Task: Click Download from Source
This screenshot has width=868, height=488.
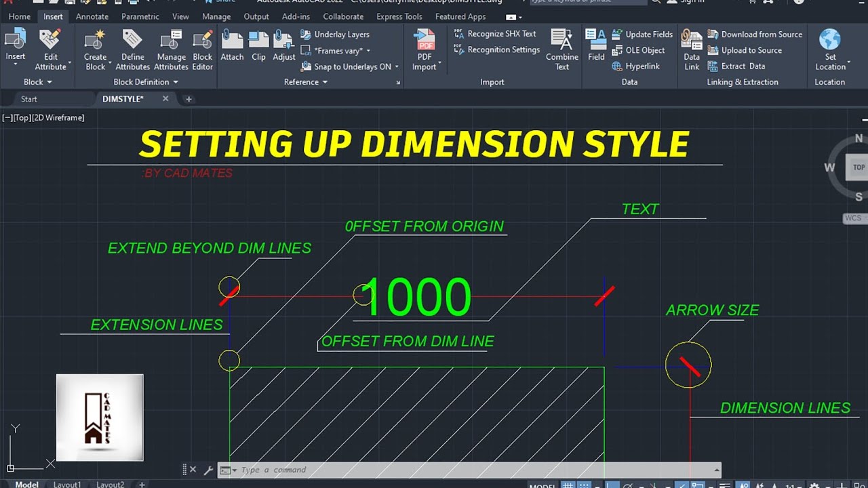Action: point(755,34)
